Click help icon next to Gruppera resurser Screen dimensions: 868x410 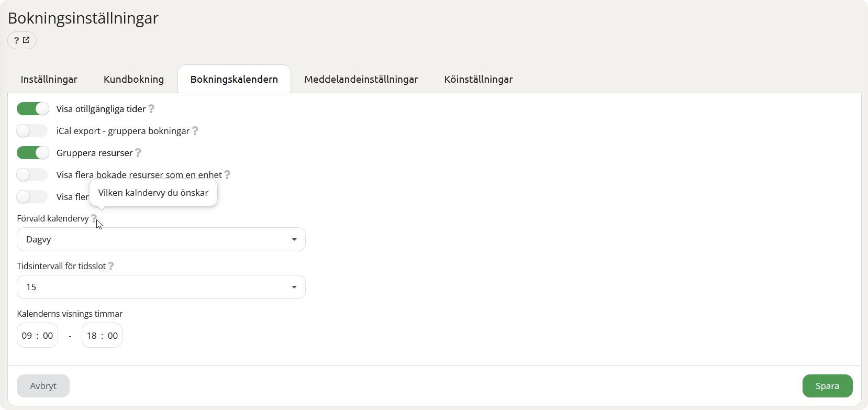(x=138, y=152)
